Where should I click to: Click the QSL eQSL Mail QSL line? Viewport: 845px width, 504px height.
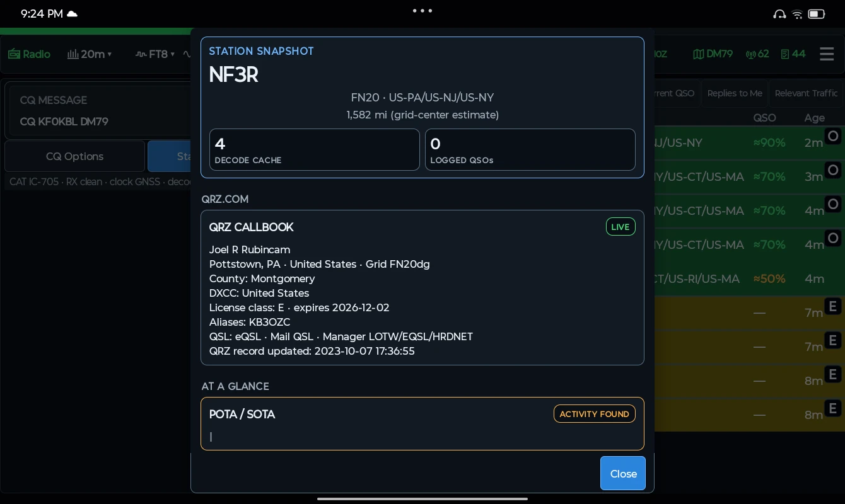[341, 336]
